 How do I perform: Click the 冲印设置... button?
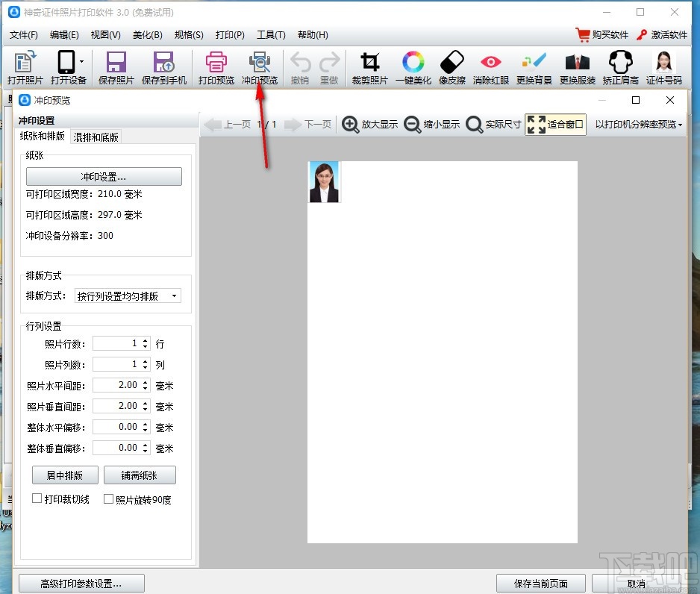104,177
